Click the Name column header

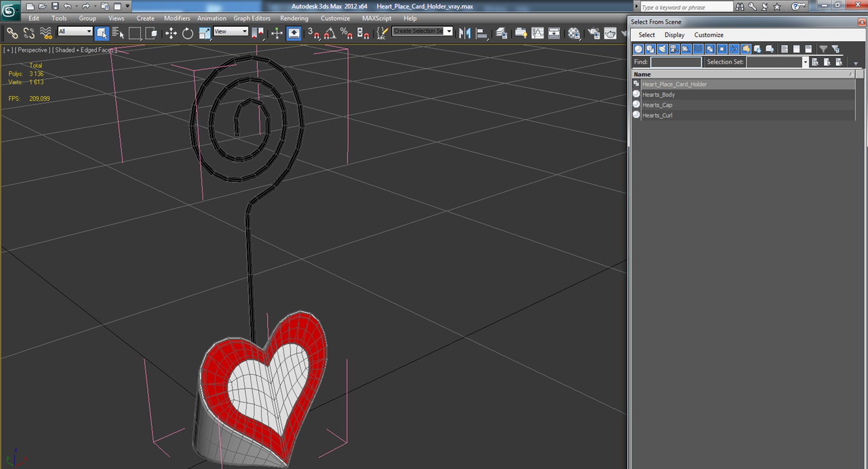743,74
